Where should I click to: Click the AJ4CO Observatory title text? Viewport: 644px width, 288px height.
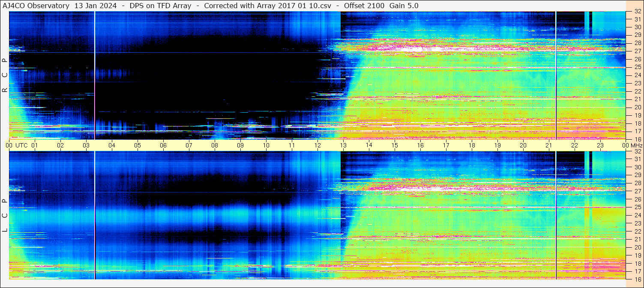36,6
